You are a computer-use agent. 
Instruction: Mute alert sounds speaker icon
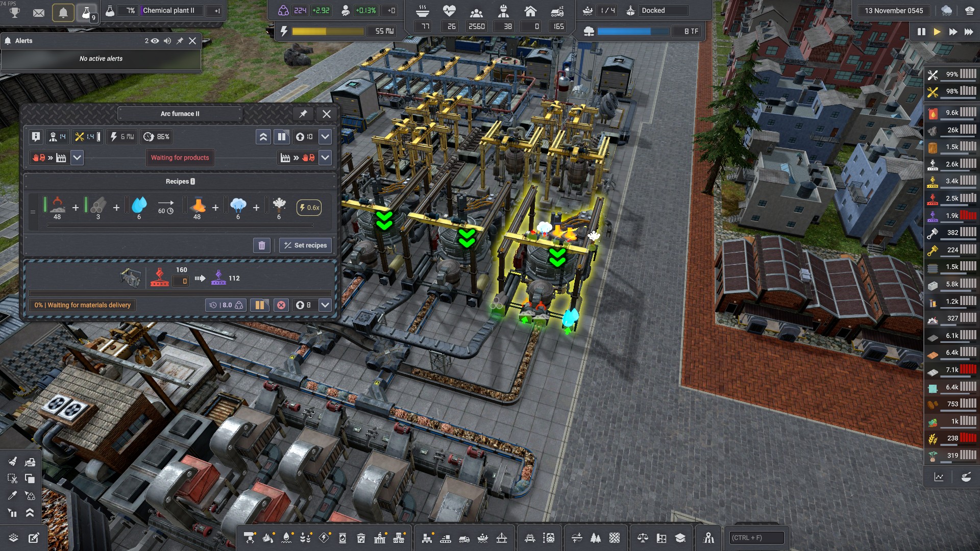tap(167, 41)
